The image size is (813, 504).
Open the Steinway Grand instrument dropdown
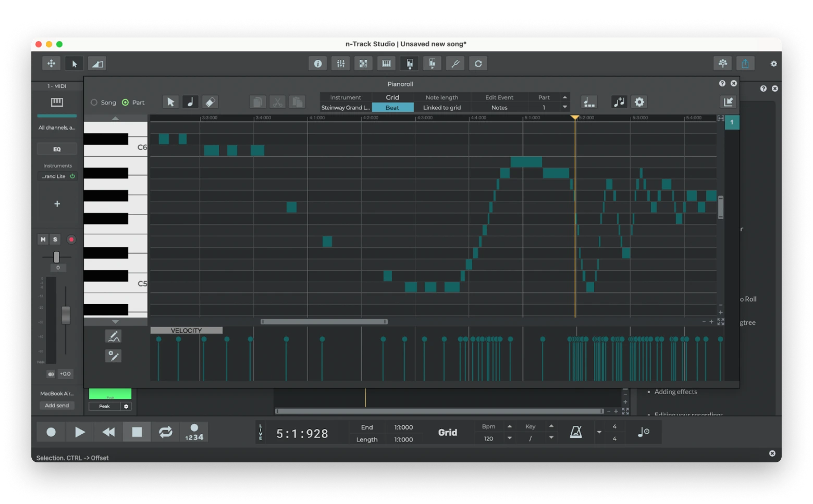(346, 108)
